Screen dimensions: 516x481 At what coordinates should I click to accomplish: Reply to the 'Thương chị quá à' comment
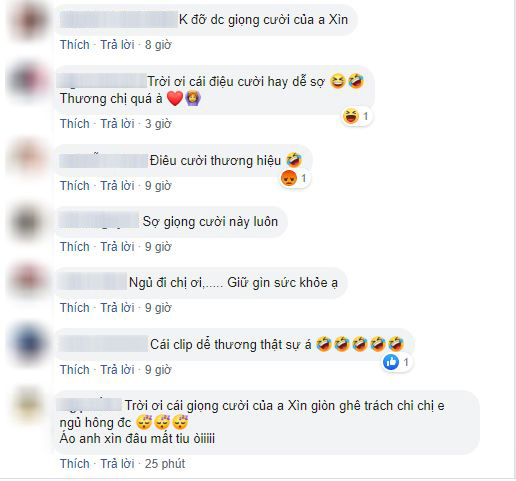(117, 124)
